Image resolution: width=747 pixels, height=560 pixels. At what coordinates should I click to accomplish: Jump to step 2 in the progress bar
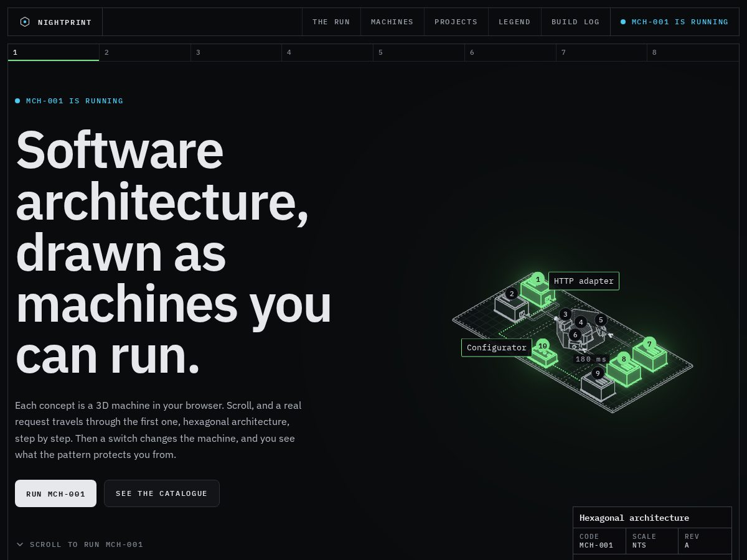[x=145, y=52]
